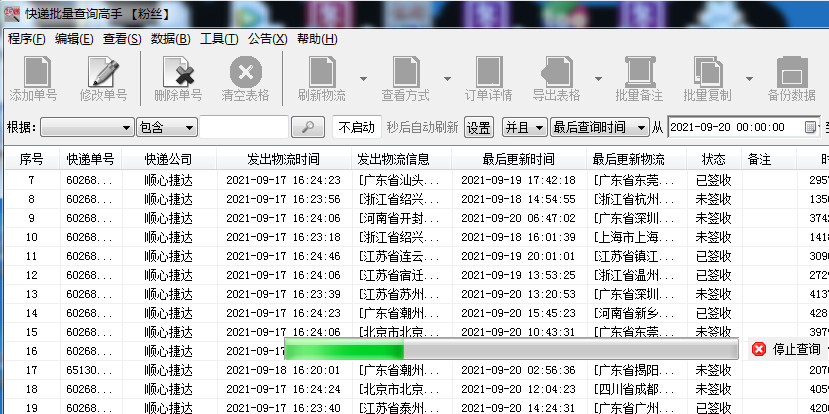Click the 不启动 auto-refresh field
This screenshot has width=829, height=414.
356,127
